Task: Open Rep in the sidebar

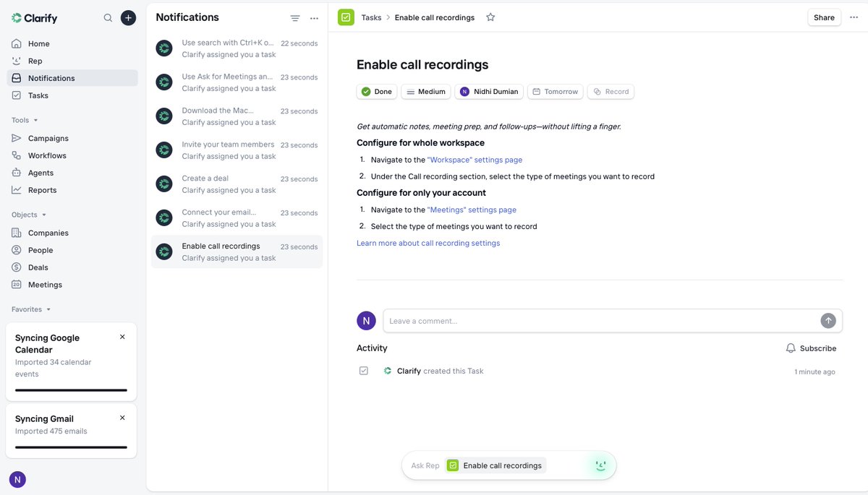Action: pyautogui.click(x=72, y=61)
